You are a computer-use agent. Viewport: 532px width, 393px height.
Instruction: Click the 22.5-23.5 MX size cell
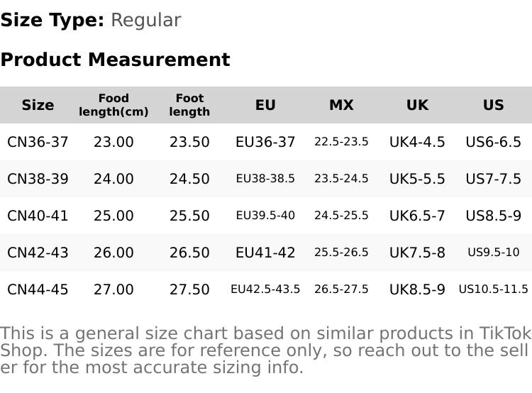(341, 142)
